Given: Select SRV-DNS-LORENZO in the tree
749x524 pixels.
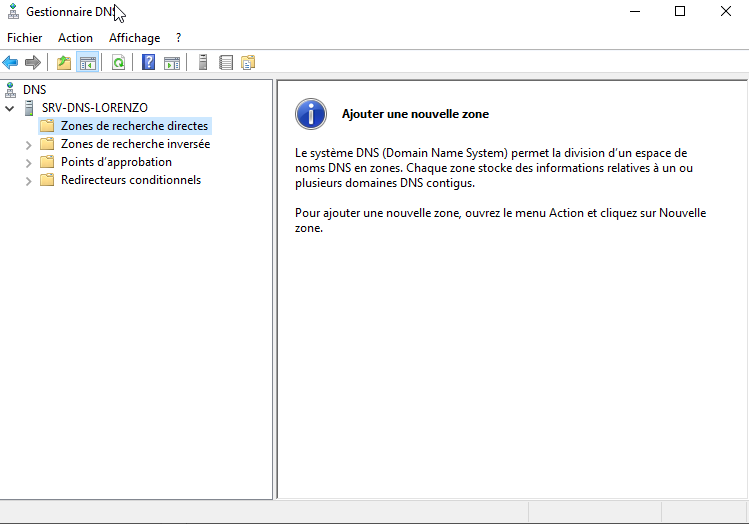Looking at the screenshot, I should (95, 108).
